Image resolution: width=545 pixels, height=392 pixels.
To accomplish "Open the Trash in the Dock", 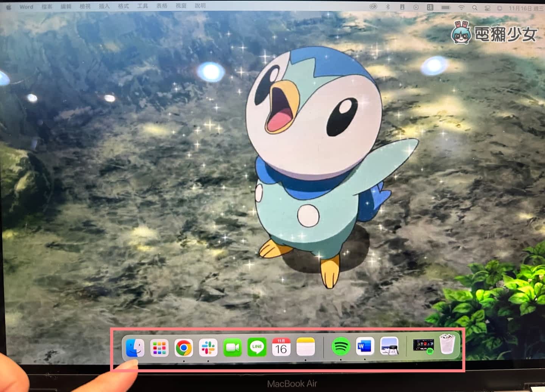I will click(x=447, y=344).
